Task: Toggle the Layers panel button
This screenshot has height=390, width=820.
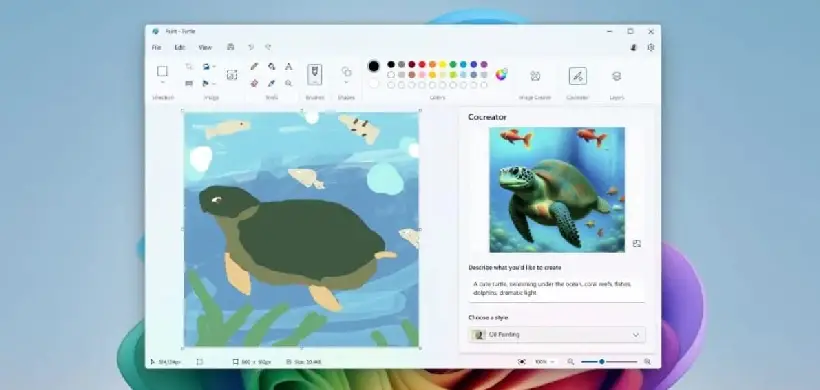Action: pyautogui.click(x=617, y=76)
